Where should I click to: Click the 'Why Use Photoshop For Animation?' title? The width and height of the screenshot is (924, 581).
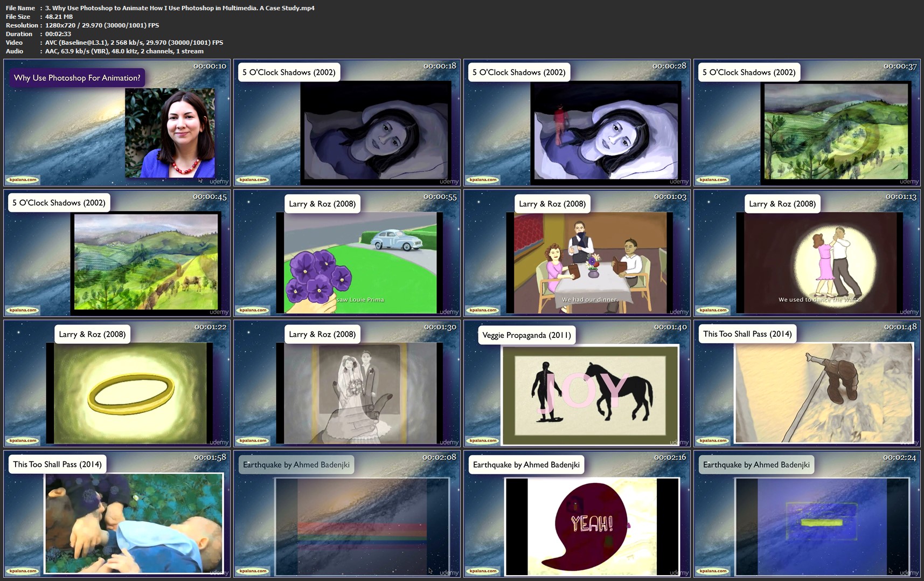(77, 78)
